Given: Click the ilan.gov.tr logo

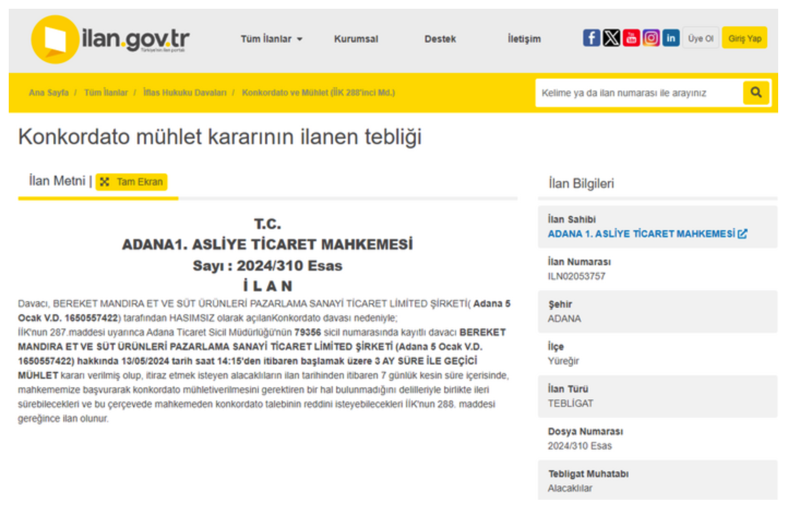Looking at the screenshot, I should tap(109, 38).
